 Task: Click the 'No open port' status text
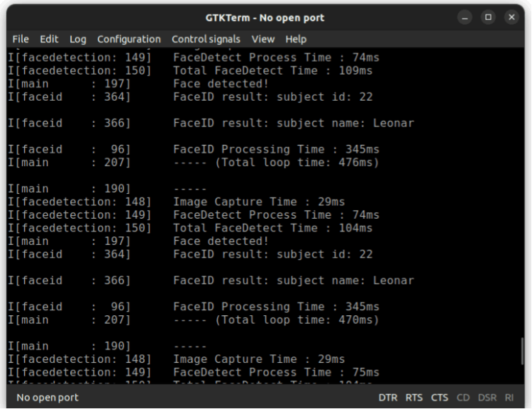click(x=48, y=398)
